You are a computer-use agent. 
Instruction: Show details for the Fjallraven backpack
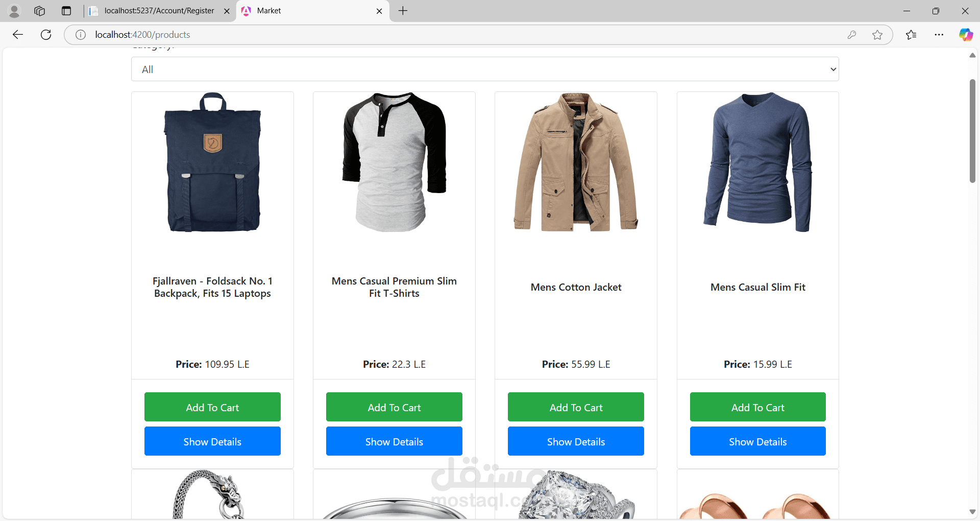click(x=212, y=441)
